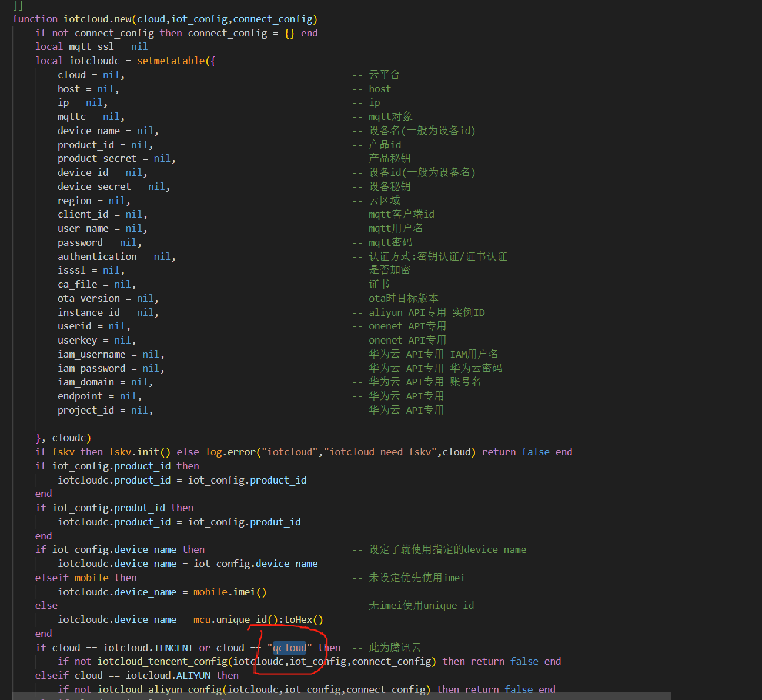Viewport: 762px width, 700px height.
Task: Click the 'region = nil,' table field
Action: coord(94,201)
